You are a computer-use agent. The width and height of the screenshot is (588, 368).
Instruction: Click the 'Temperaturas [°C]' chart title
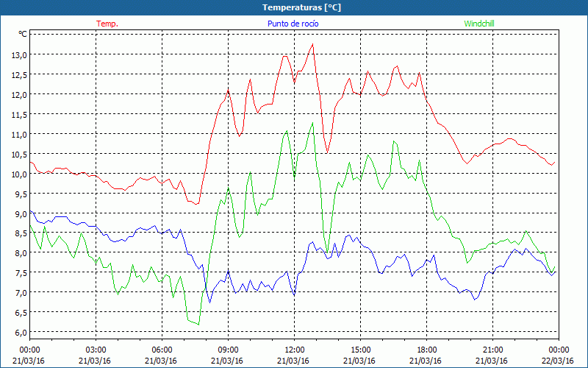point(301,7)
